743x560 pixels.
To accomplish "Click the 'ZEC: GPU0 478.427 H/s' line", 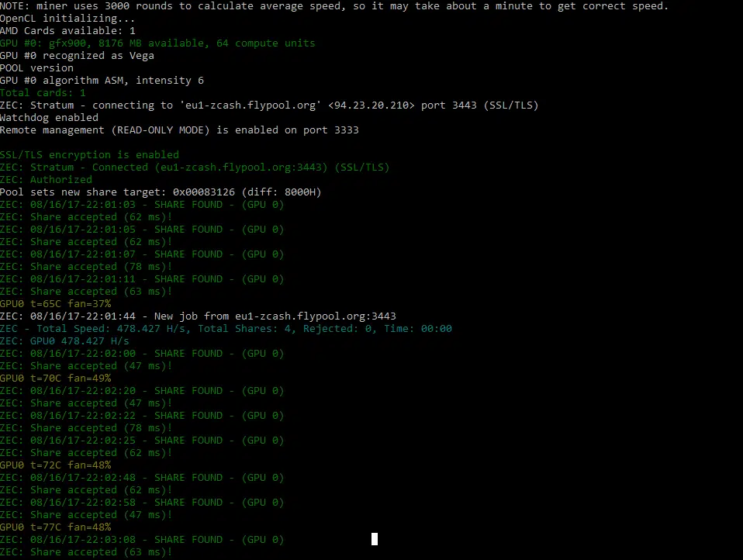I will (x=64, y=341).
